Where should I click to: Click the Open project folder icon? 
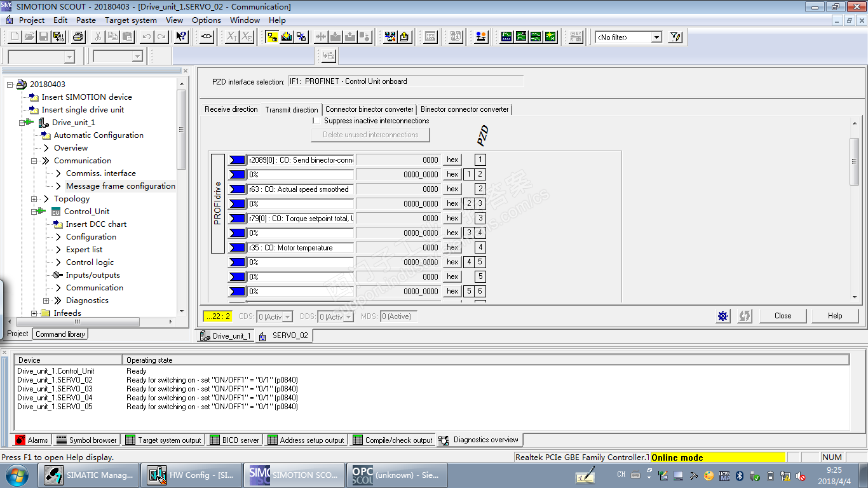point(29,37)
